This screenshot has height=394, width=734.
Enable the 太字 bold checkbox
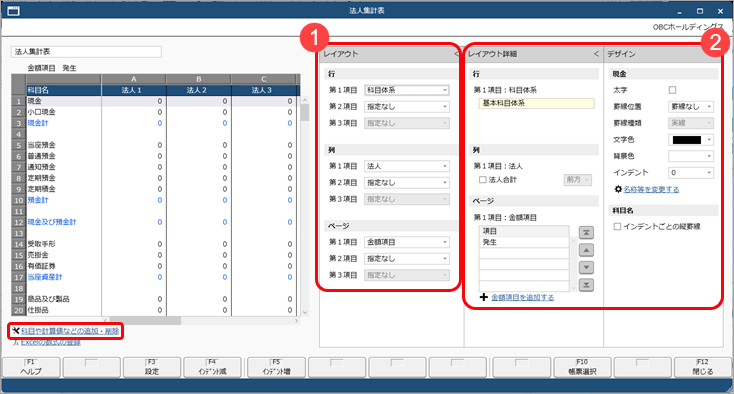(x=672, y=90)
